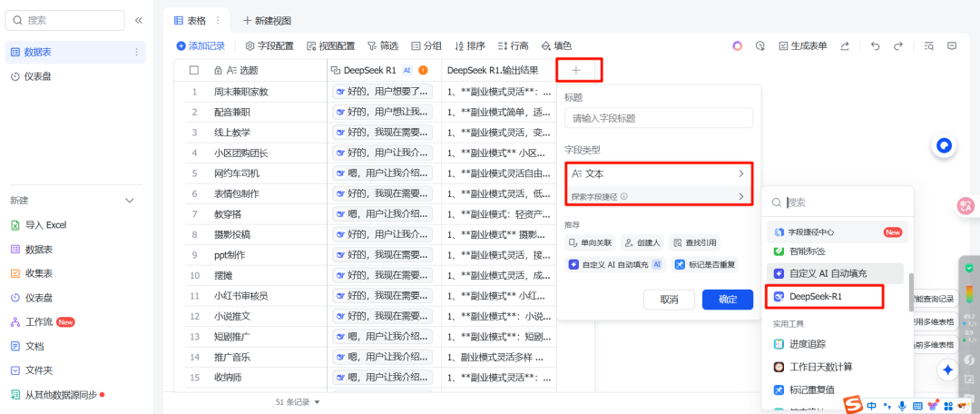
Task: Create a new 文档
Action: [29, 346]
